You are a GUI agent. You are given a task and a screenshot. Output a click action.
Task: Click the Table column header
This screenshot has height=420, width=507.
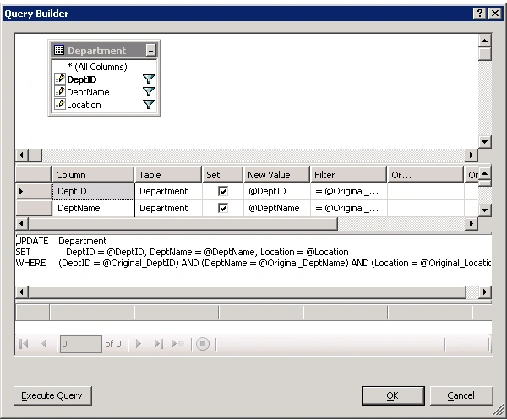(168, 175)
